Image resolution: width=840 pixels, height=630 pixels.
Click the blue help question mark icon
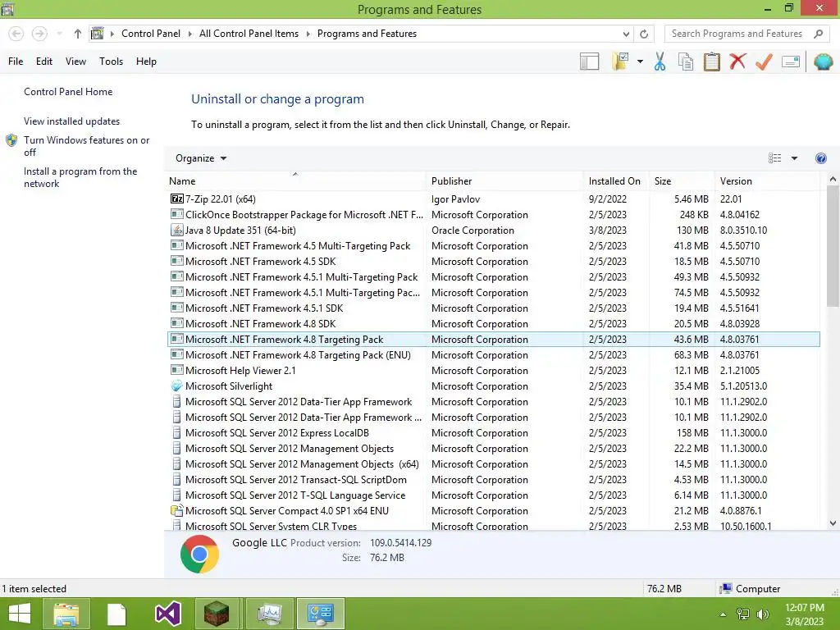pyautogui.click(x=820, y=158)
